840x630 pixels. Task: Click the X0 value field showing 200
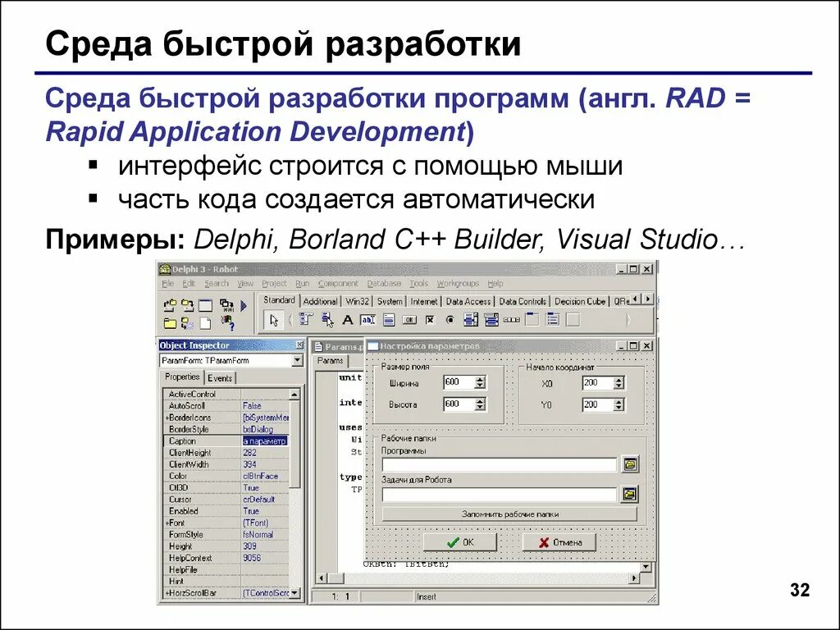(598, 382)
